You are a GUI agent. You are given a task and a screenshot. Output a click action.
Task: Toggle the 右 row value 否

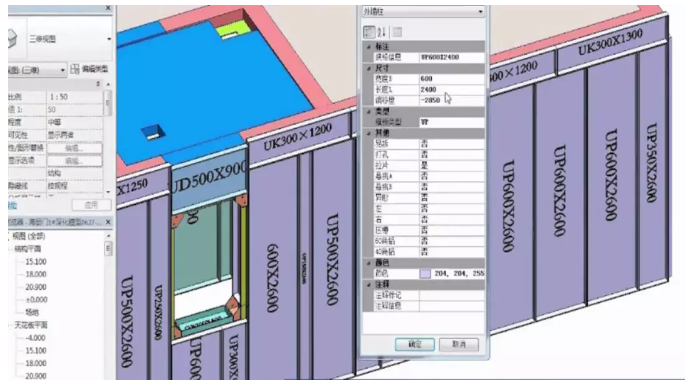click(452, 220)
